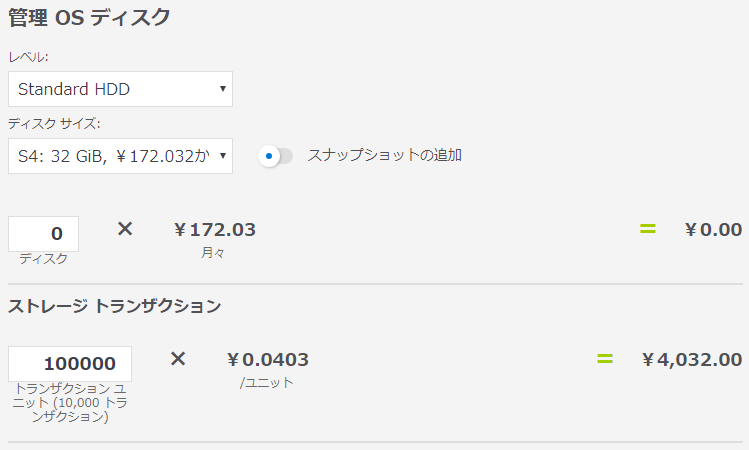Image resolution: width=749 pixels, height=450 pixels.
Task: Click the 管理 OS ディスク heading
Action: (x=89, y=17)
